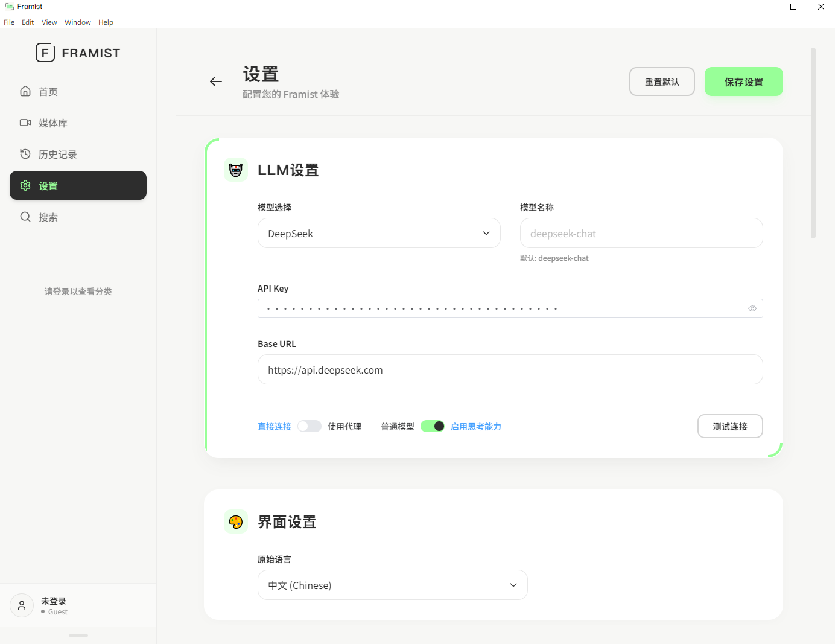Close the Framist window
This screenshot has height=644, width=835.
tap(821, 7)
